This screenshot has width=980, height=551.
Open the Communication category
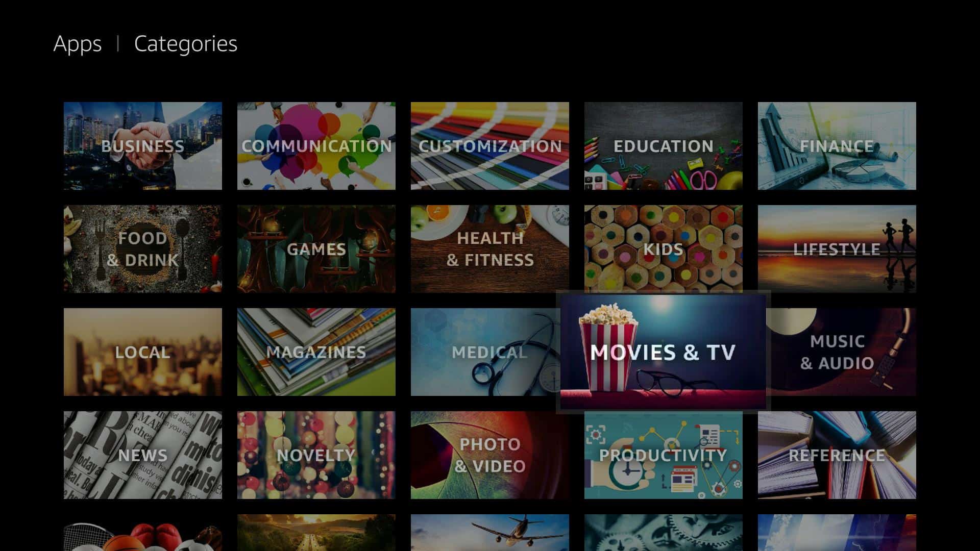[x=316, y=146]
